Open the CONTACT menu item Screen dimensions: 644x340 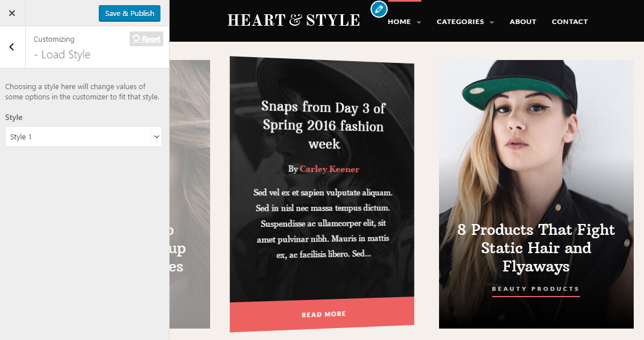tap(570, 22)
